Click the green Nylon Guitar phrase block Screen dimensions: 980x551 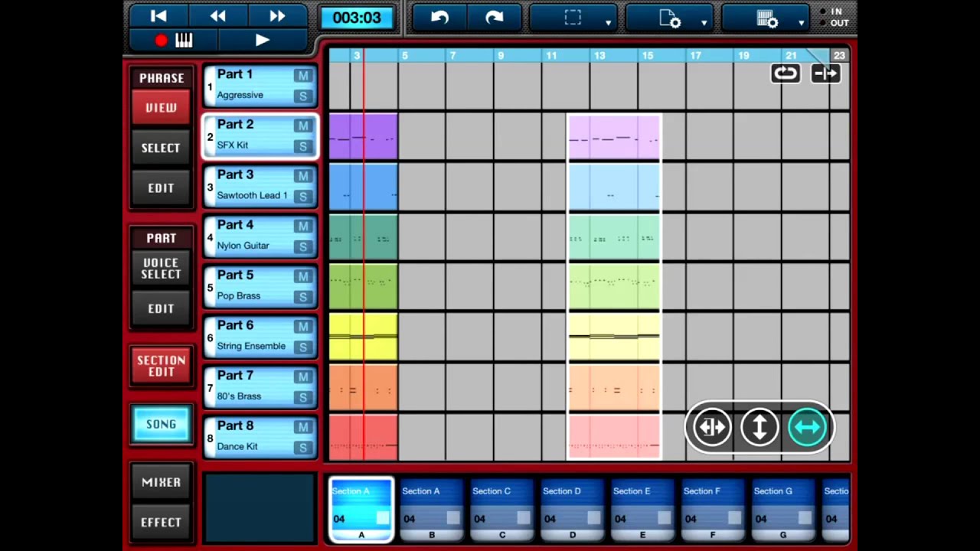click(363, 237)
